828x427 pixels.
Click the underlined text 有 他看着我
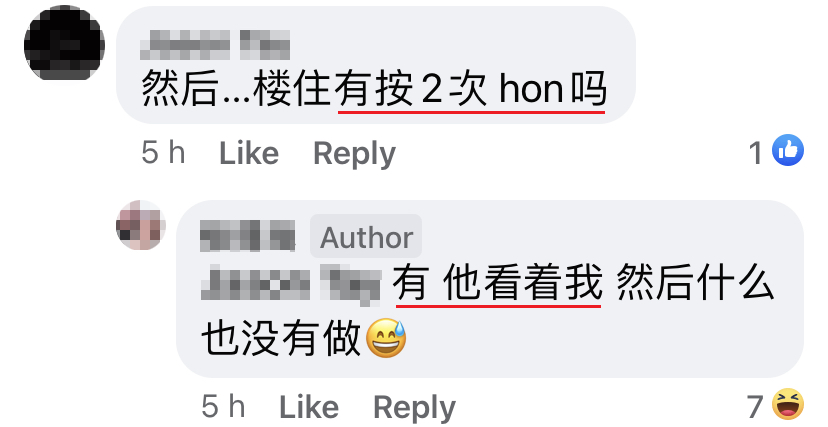[497, 283]
